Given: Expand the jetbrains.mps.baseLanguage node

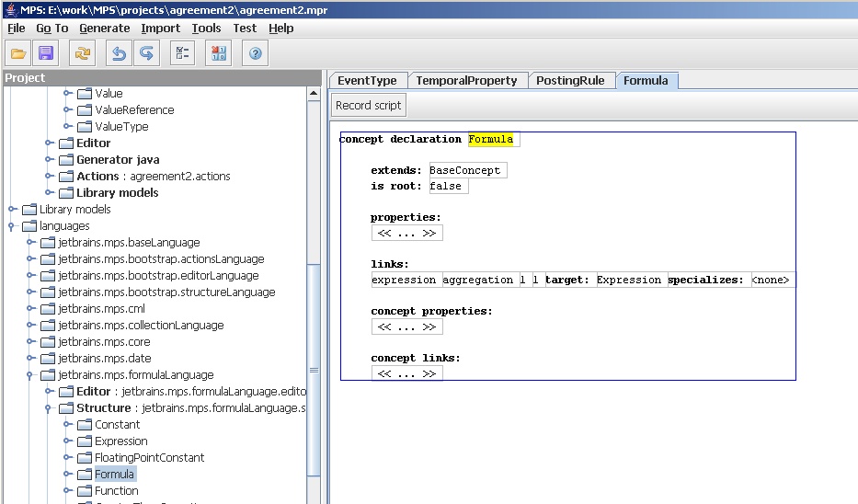Looking at the screenshot, I should pos(31,243).
